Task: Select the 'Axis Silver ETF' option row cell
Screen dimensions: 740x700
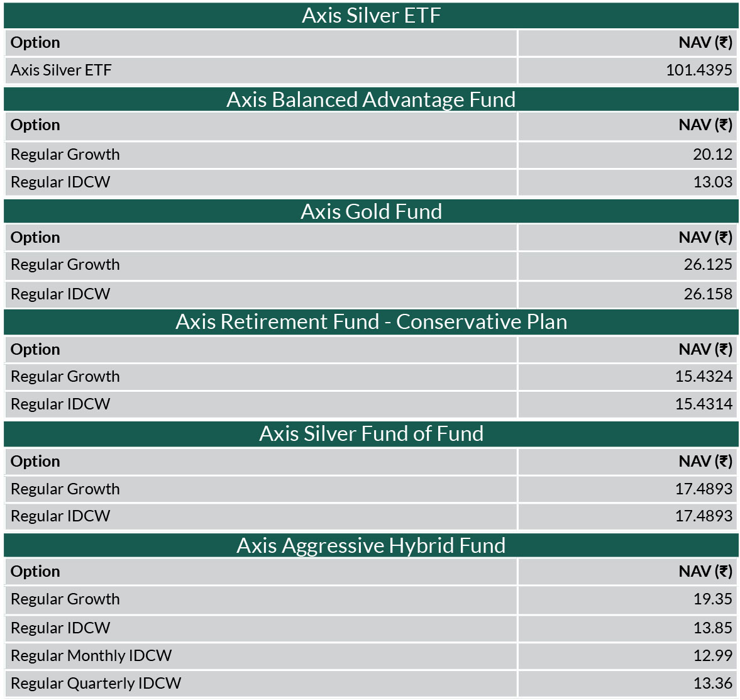Action: 261,70
